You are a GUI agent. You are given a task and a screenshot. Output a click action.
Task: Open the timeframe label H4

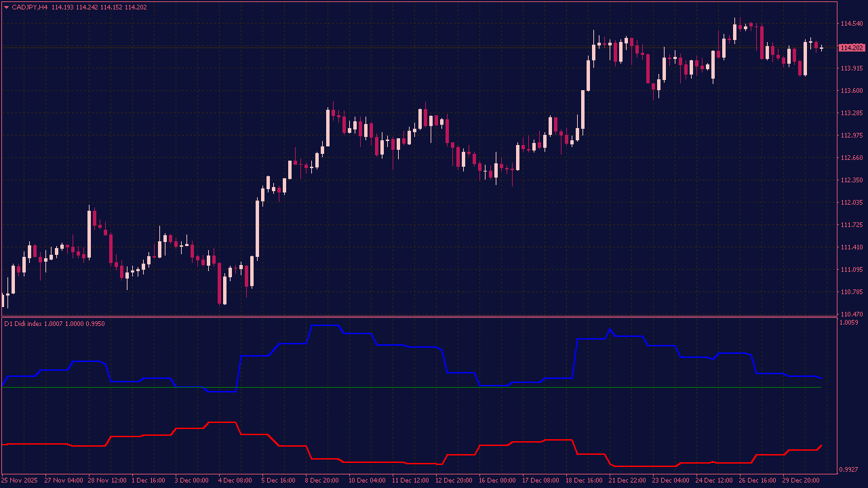click(x=45, y=6)
